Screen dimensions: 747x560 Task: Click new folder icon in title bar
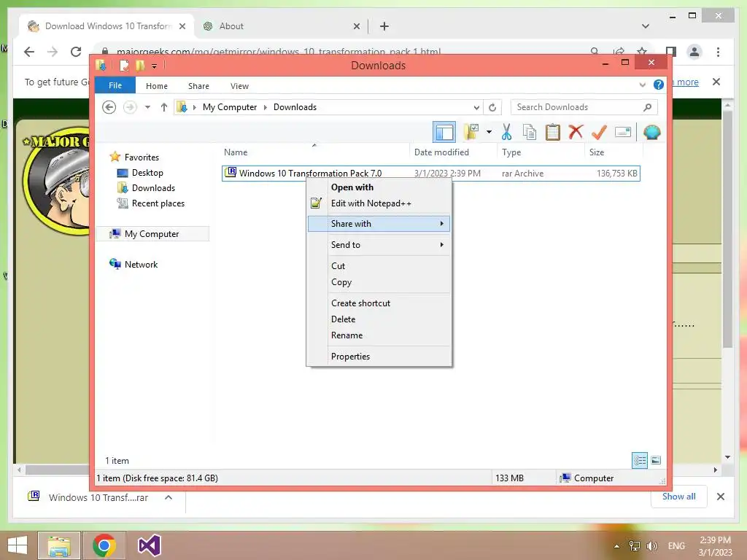pos(140,65)
